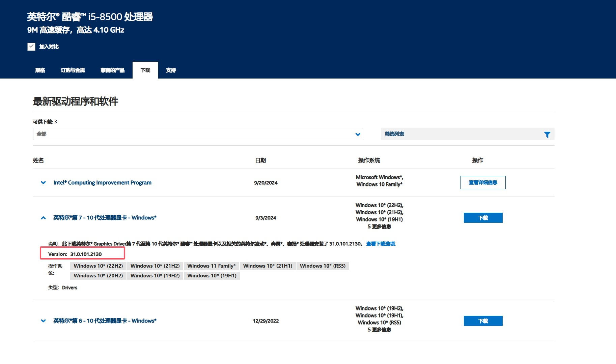Open 英特尔 第 6 - 10 代处理器显卡 link

point(105,321)
